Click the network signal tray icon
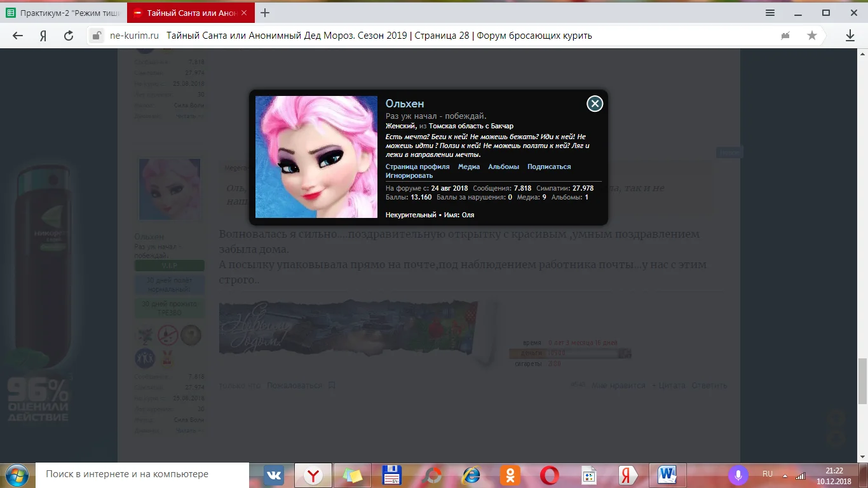Screen dimensions: 868x488 click(801, 475)
